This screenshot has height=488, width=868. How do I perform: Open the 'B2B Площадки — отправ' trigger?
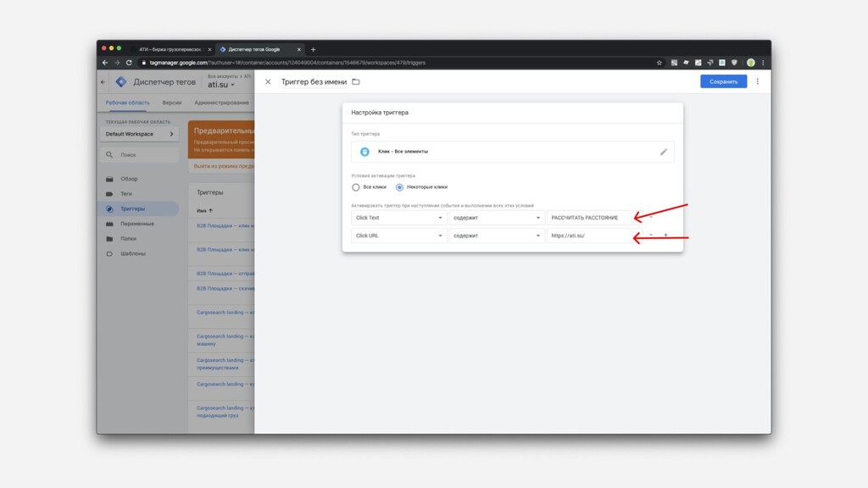click(225, 274)
